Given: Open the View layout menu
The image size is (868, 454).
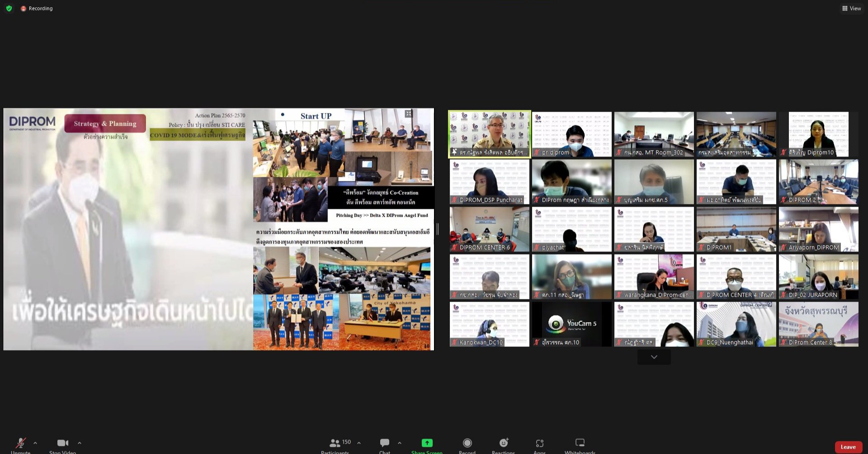Looking at the screenshot, I should pos(851,8).
